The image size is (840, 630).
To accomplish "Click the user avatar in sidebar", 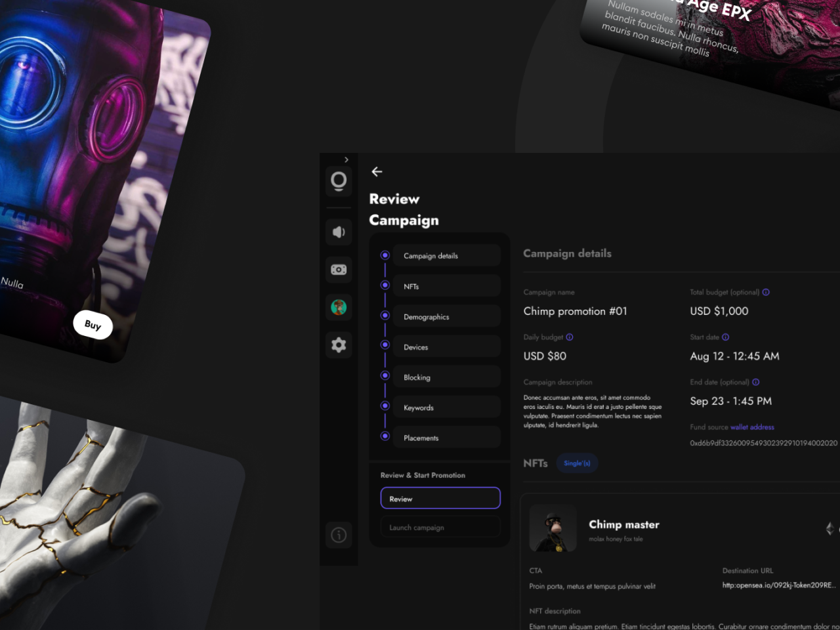I will (339, 307).
